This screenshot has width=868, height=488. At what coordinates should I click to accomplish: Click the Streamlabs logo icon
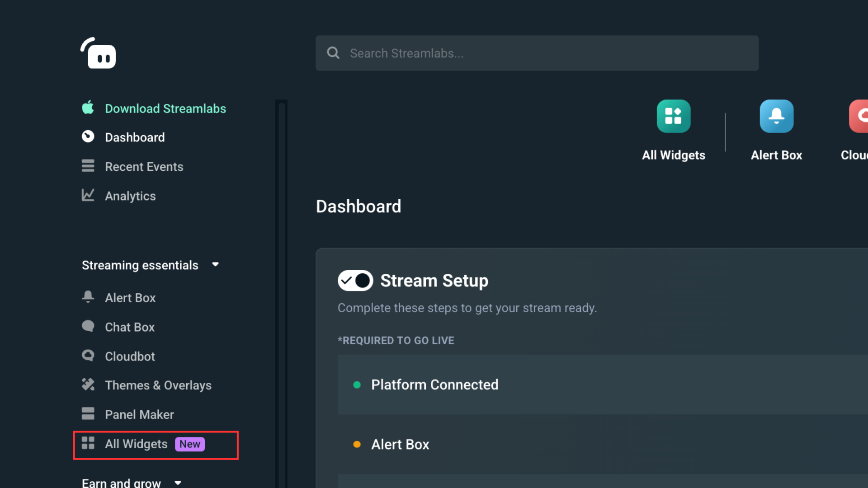coord(98,53)
